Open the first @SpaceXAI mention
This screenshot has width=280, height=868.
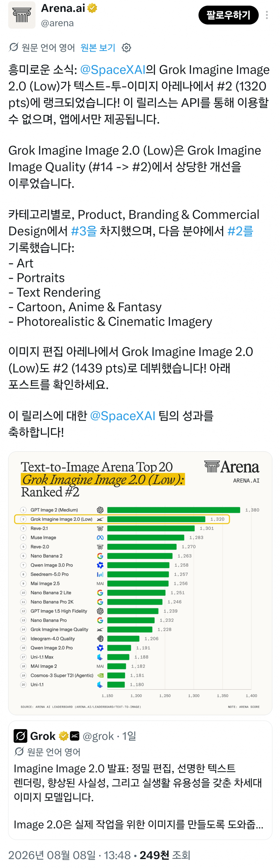click(x=113, y=70)
